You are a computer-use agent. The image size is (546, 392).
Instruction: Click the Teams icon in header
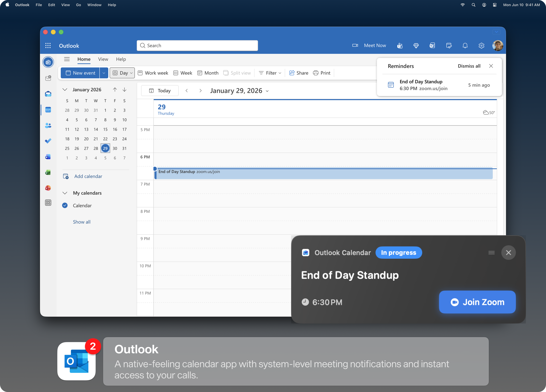(400, 46)
